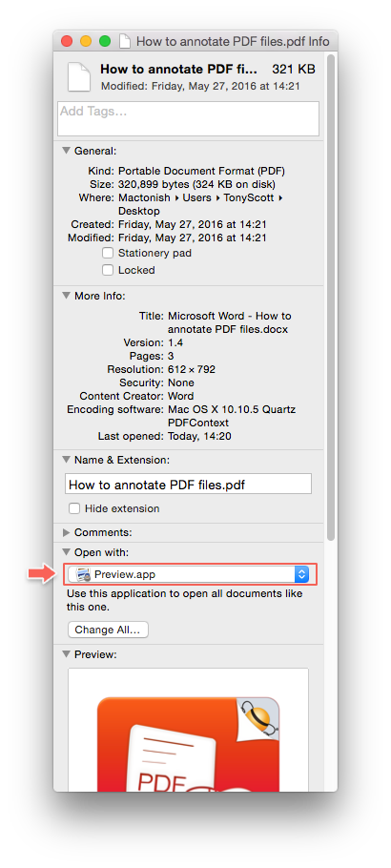Expand the Comments section
Viewport: 391px width, 868px height.
[x=67, y=532]
